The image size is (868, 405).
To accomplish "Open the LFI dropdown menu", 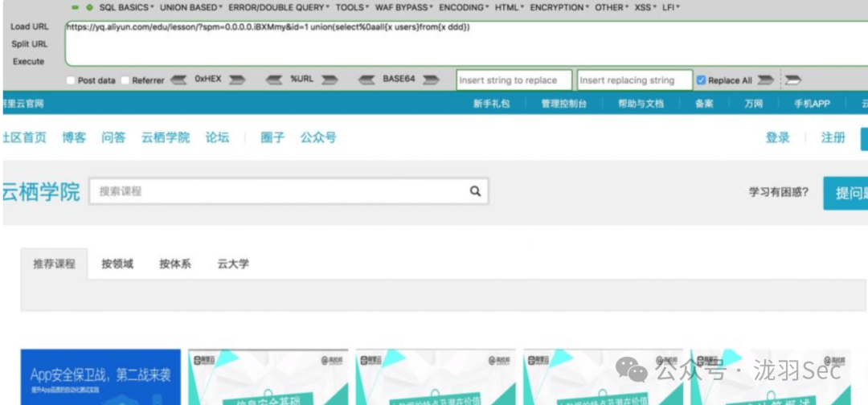I will [x=671, y=8].
